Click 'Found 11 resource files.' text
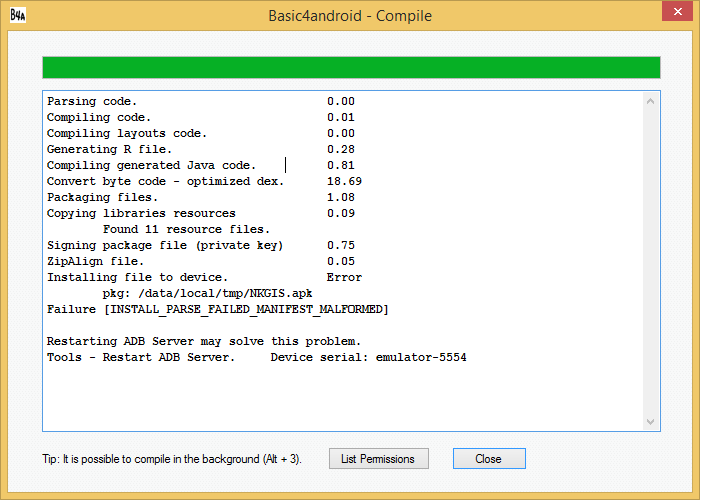The width and height of the screenshot is (702, 500). (186, 230)
